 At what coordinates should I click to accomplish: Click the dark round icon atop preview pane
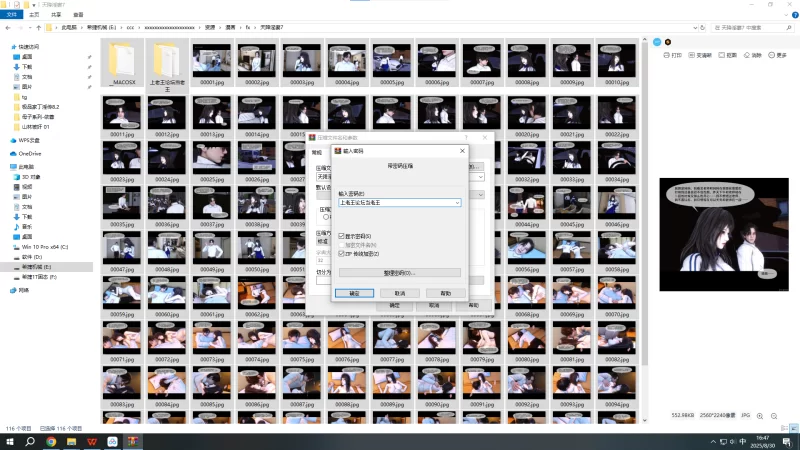668,42
